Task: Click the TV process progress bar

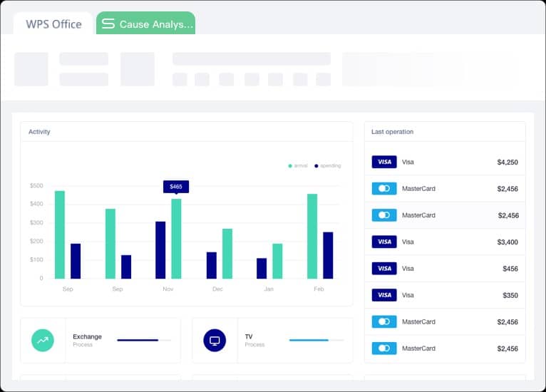Action: (316, 340)
